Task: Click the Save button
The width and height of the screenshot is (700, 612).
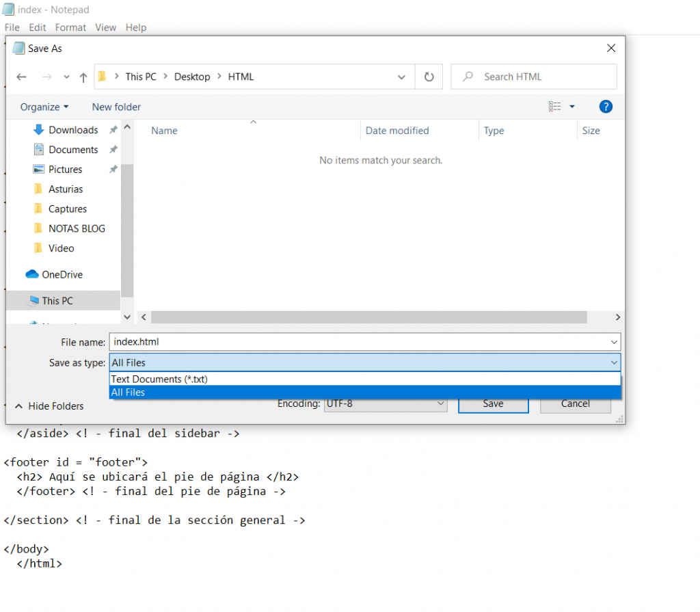Action: point(493,404)
